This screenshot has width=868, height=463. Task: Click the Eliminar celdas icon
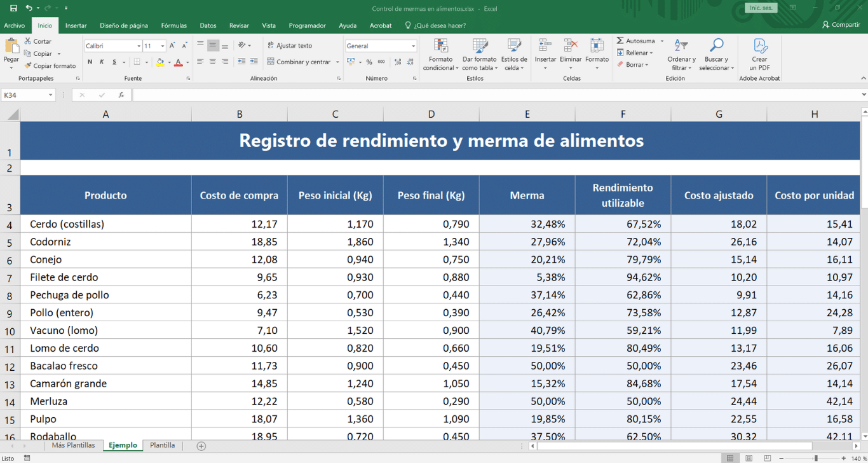[x=571, y=46]
